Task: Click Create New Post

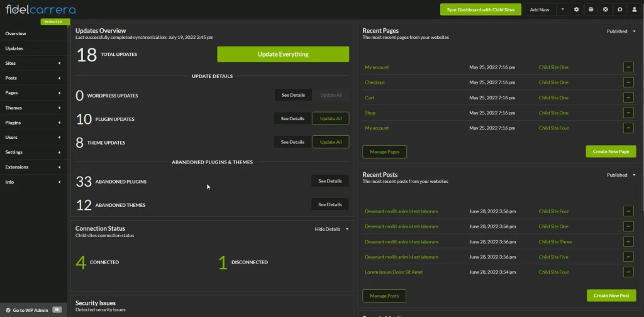Action: (x=611, y=296)
